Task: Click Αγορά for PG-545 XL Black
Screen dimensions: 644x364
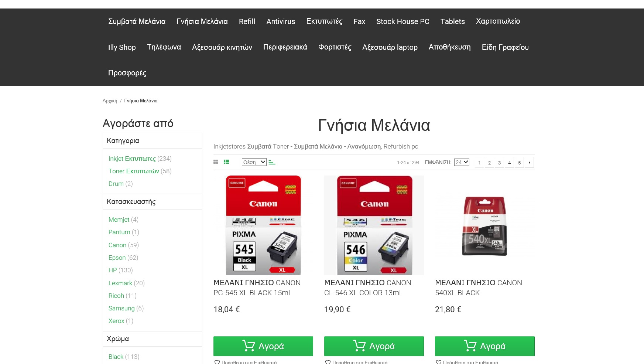Action: coord(263,346)
